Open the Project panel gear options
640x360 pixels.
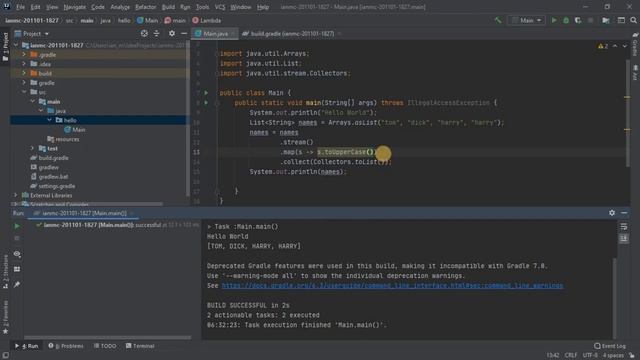point(172,33)
